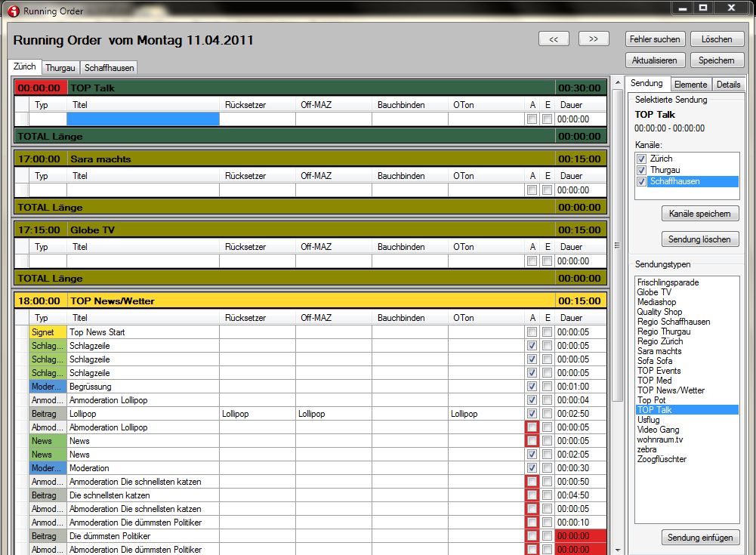Click the Sendung löschen button
The height and width of the screenshot is (555, 756).
[x=700, y=239]
